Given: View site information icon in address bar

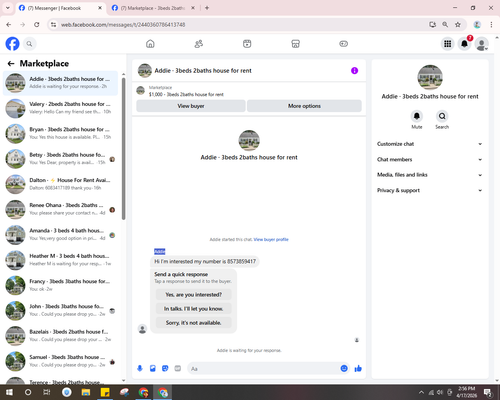Looking at the screenshot, I should pos(53,24).
